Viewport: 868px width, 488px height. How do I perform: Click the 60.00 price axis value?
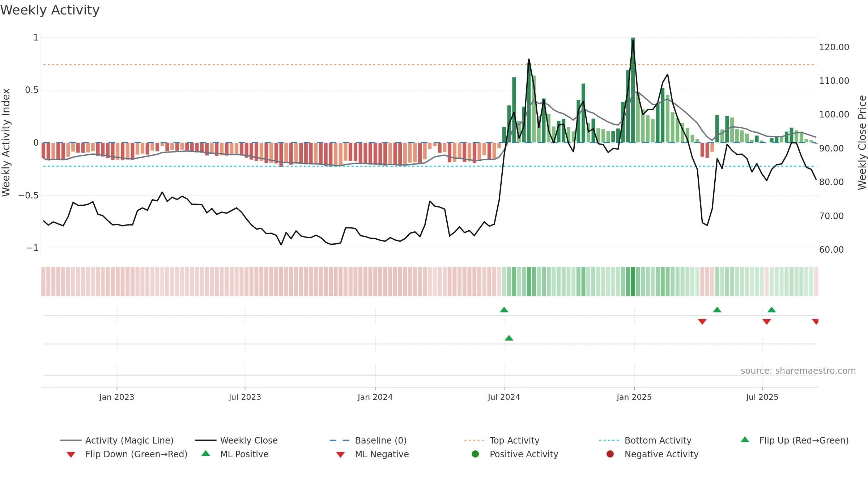(831, 250)
